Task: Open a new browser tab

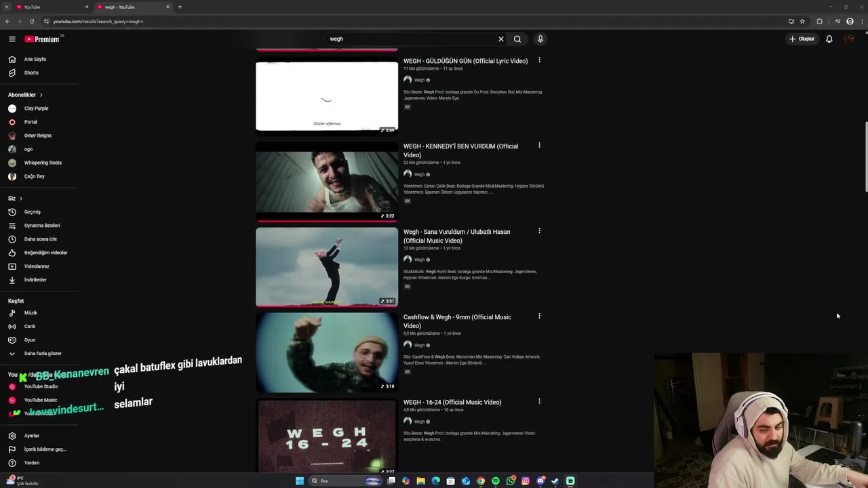Action: coord(180,7)
